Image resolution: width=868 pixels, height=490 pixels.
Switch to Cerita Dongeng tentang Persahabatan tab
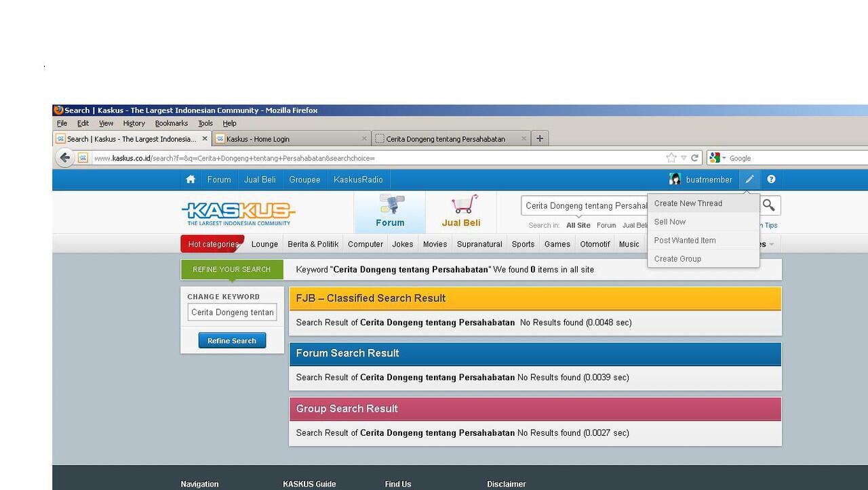click(x=450, y=138)
